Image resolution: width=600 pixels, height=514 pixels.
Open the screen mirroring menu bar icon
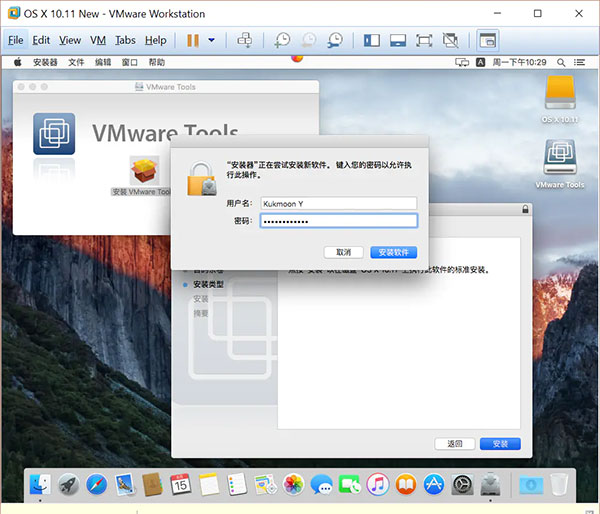pyautogui.click(x=462, y=62)
